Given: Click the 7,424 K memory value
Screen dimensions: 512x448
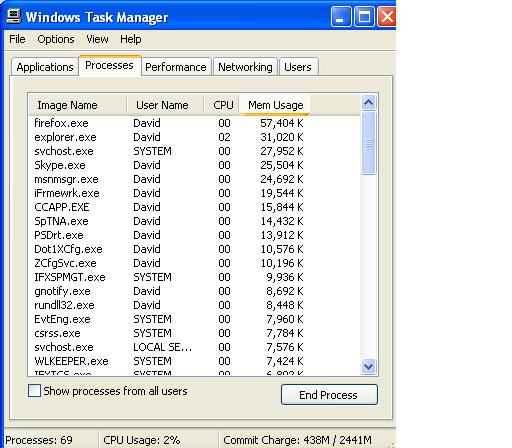Looking at the screenshot, I should pos(285,361).
